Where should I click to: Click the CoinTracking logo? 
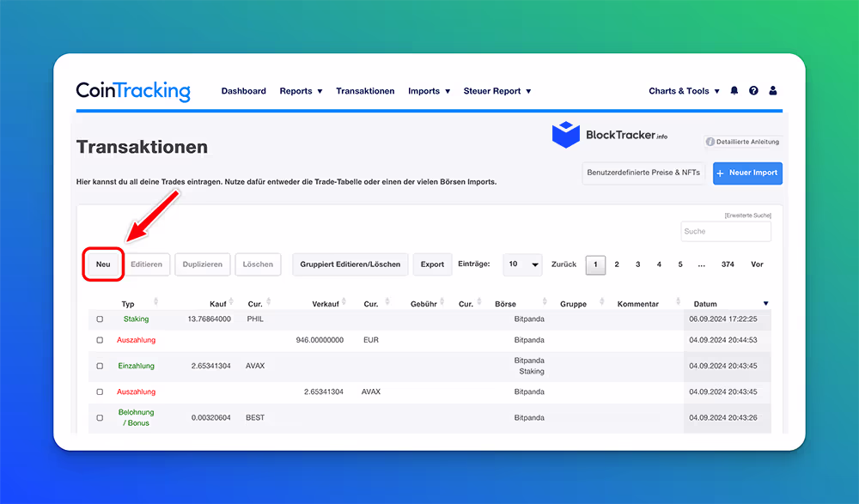coord(133,91)
